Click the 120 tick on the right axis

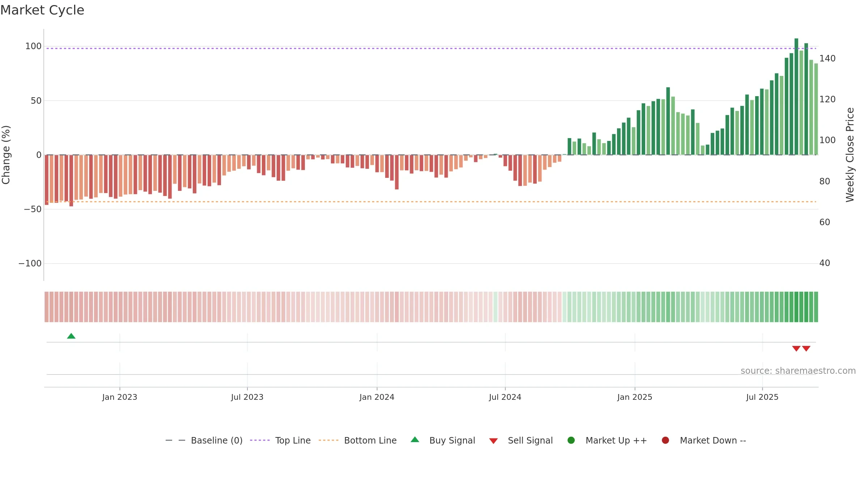click(x=827, y=99)
